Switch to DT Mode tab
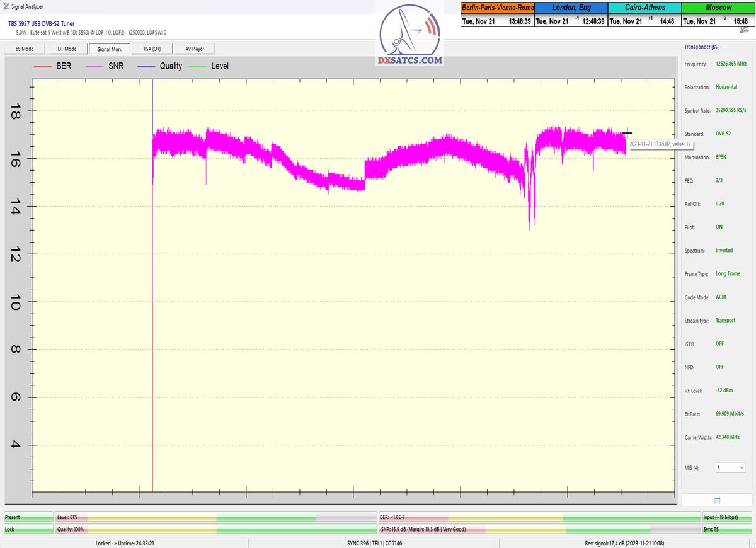756x548 pixels. tap(67, 49)
